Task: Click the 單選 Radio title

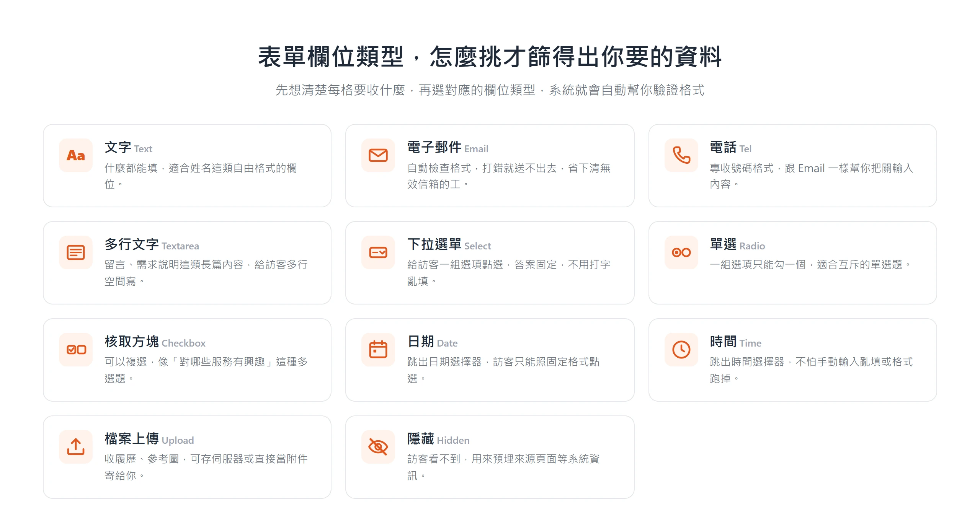Action: (x=737, y=245)
